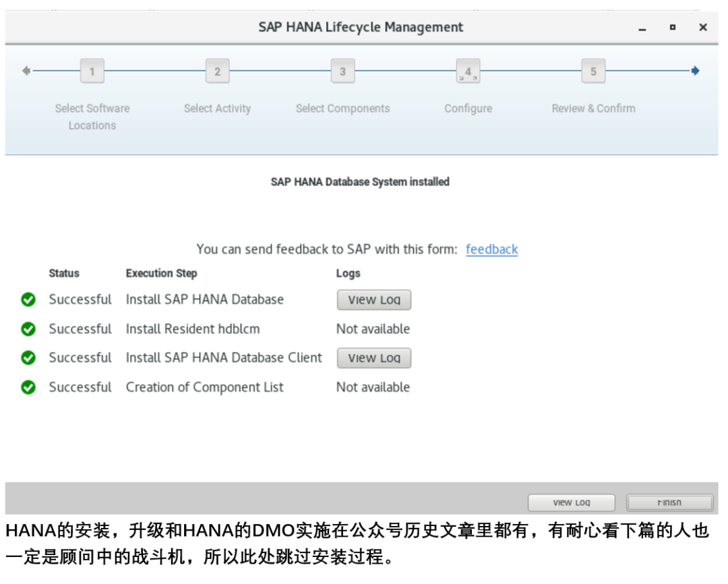Click 'Not available' in Creation of Component List row
728x584 pixels.
tap(373, 387)
